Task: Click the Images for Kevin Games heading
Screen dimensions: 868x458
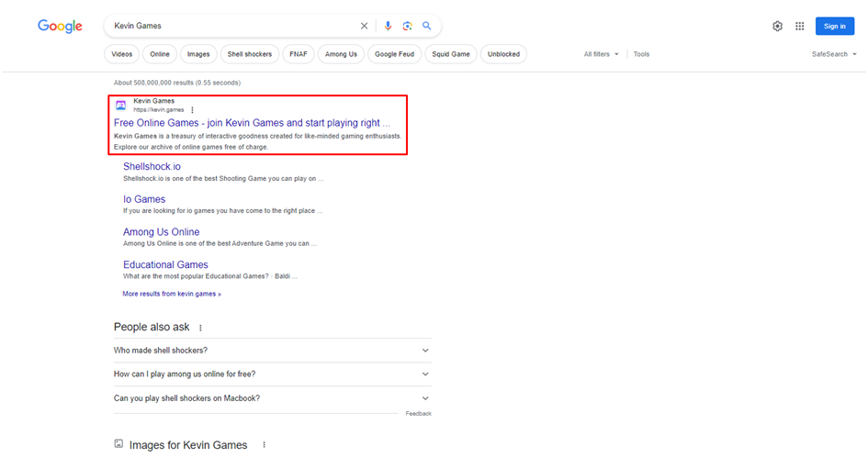Action: [x=188, y=445]
